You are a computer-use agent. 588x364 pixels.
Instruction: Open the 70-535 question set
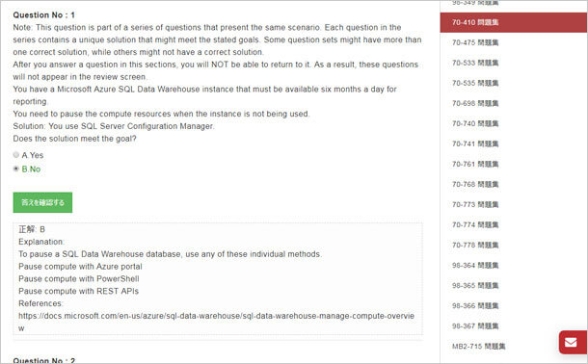475,83
